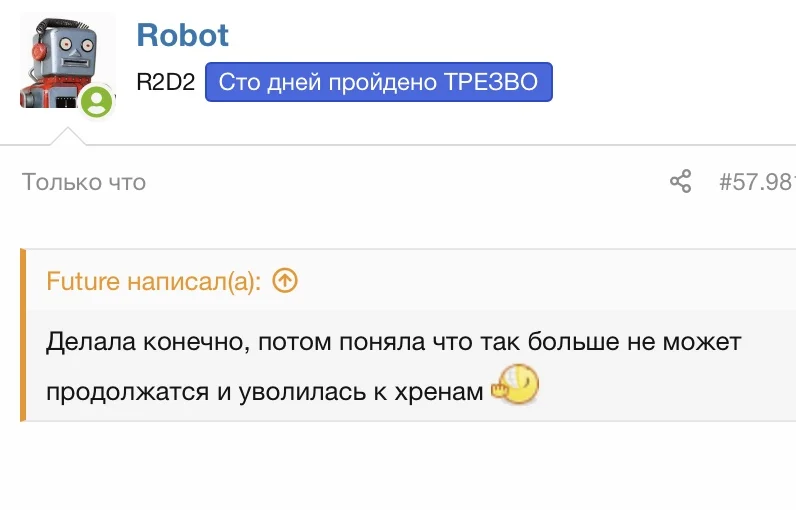The height and width of the screenshot is (510, 796).
Task: Click the "Сто дней пройдено ТРЕЗВО" badge
Action: coord(378,83)
